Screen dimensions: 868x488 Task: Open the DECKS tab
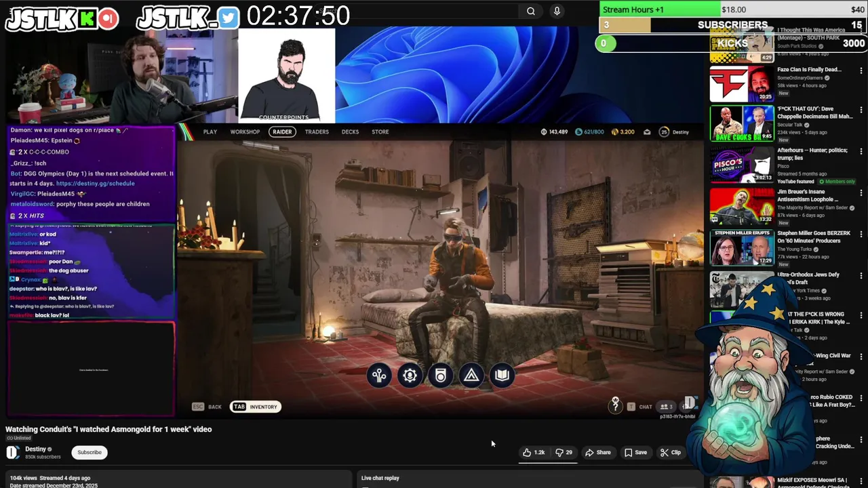tap(350, 132)
